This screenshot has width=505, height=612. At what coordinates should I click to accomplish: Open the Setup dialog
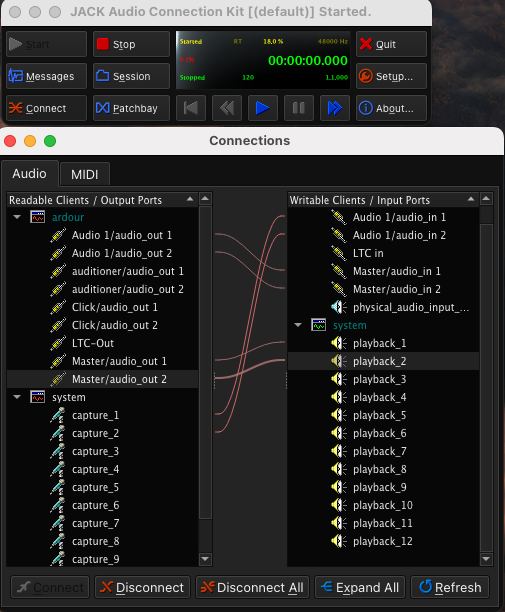391,76
